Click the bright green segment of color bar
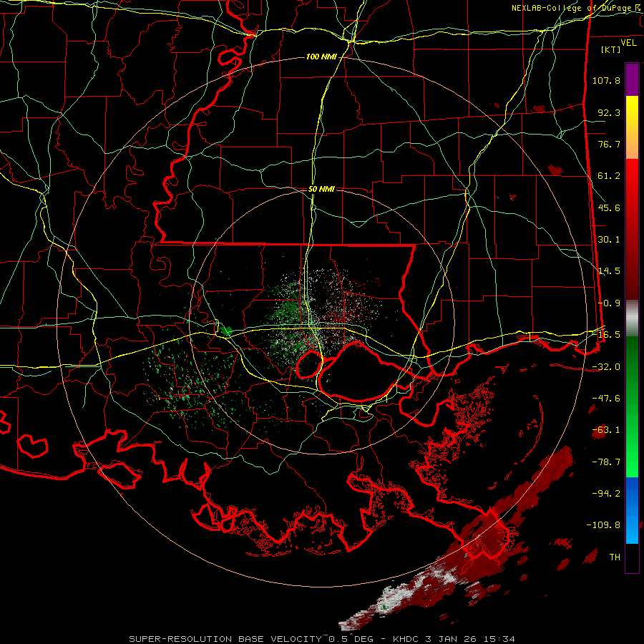Viewport: 644px width, 644px height. [632, 444]
